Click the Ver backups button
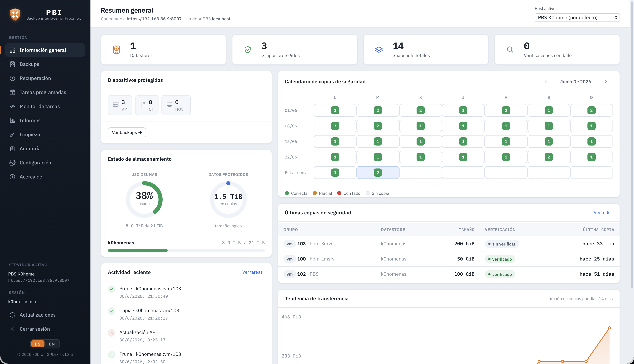 coord(127,133)
